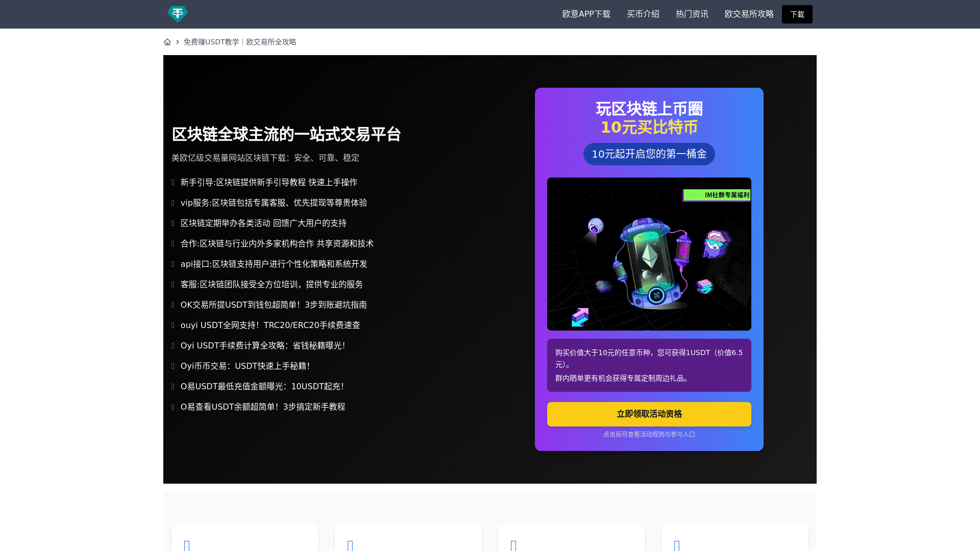Go to home via breadcrumb house icon
This screenshot has height=551, width=980.
(167, 42)
